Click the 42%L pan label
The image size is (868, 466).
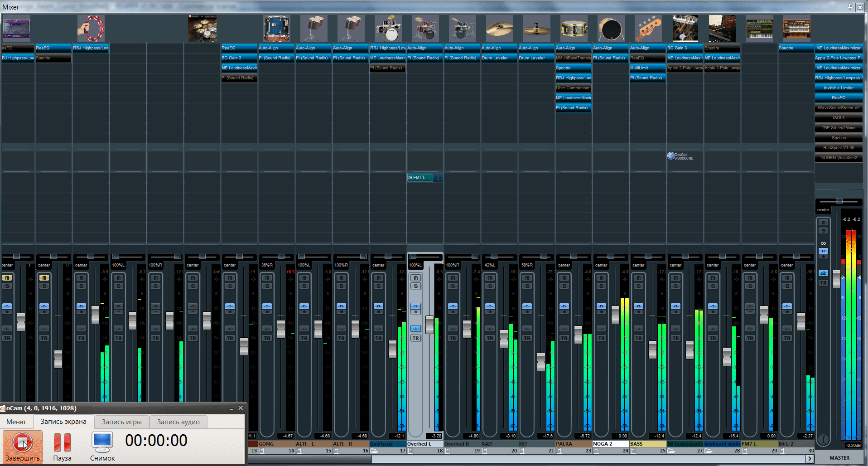490,265
